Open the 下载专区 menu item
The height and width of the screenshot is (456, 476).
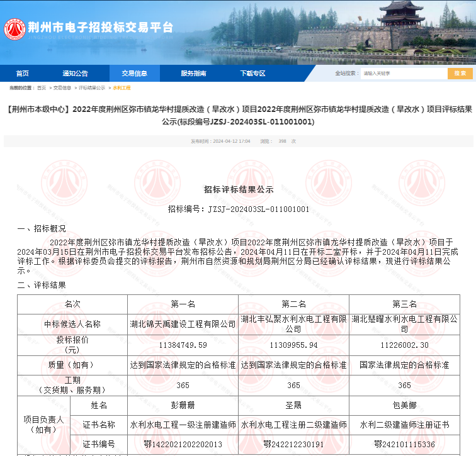click(252, 74)
